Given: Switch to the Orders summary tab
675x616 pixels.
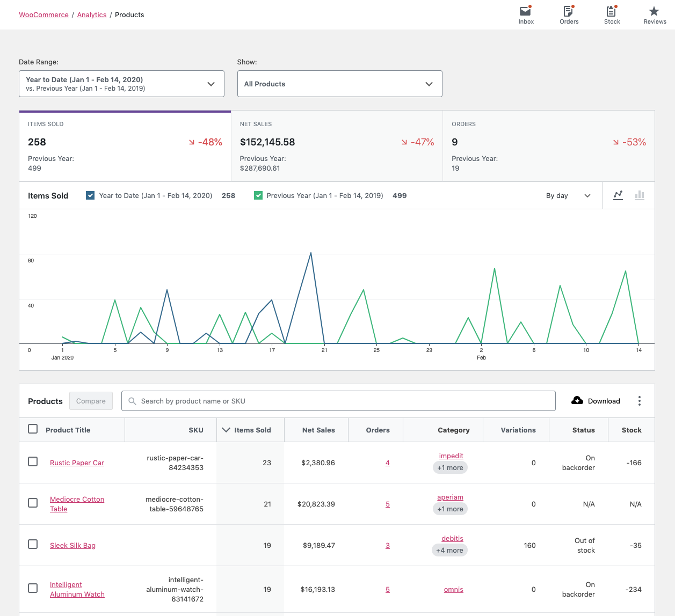Looking at the screenshot, I should [548, 145].
